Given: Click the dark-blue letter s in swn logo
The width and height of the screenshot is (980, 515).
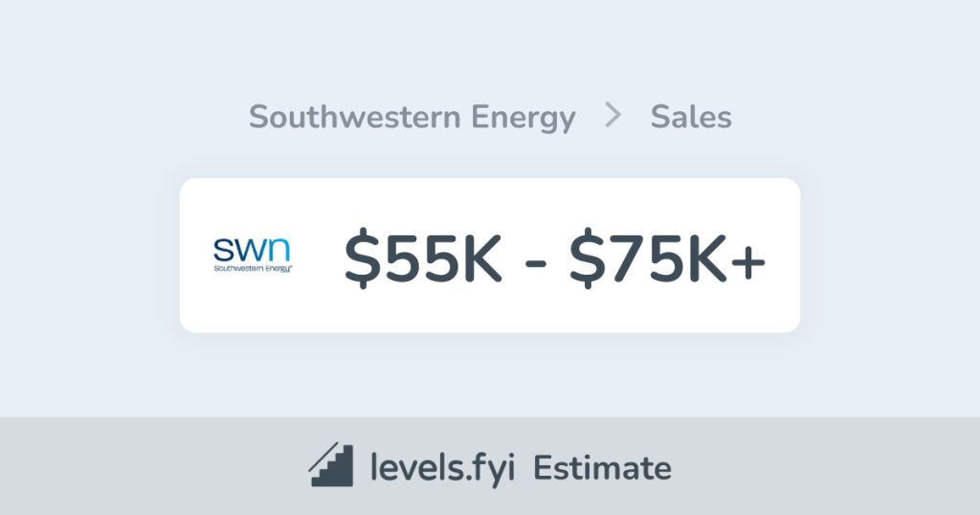Looking at the screenshot, I should [x=223, y=251].
